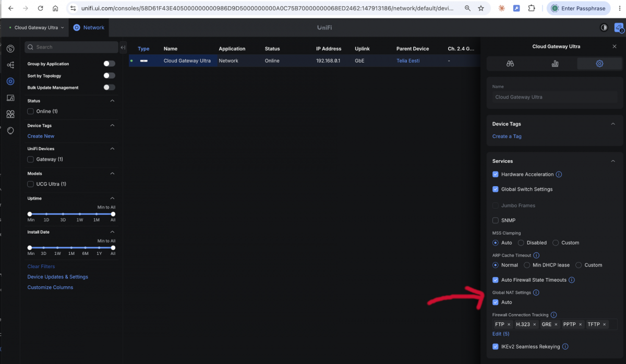The height and width of the screenshot is (364, 626).
Task: Collapse the Install Date filter section
Action: (x=112, y=232)
